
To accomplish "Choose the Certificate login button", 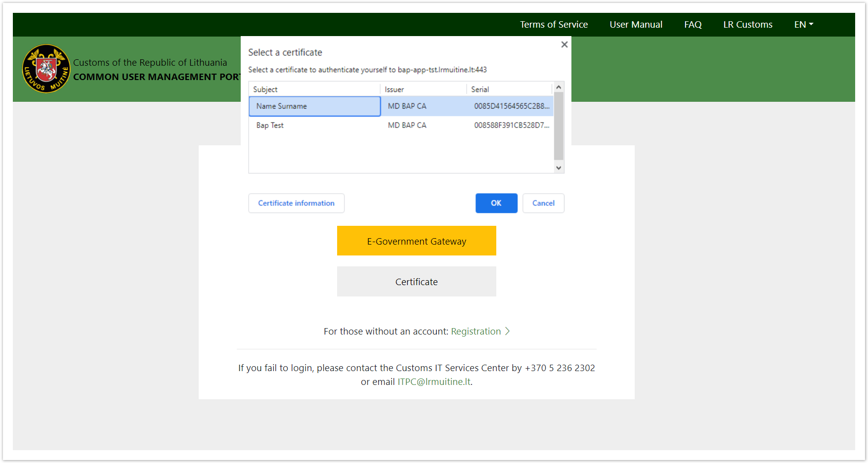I will point(417,282).
